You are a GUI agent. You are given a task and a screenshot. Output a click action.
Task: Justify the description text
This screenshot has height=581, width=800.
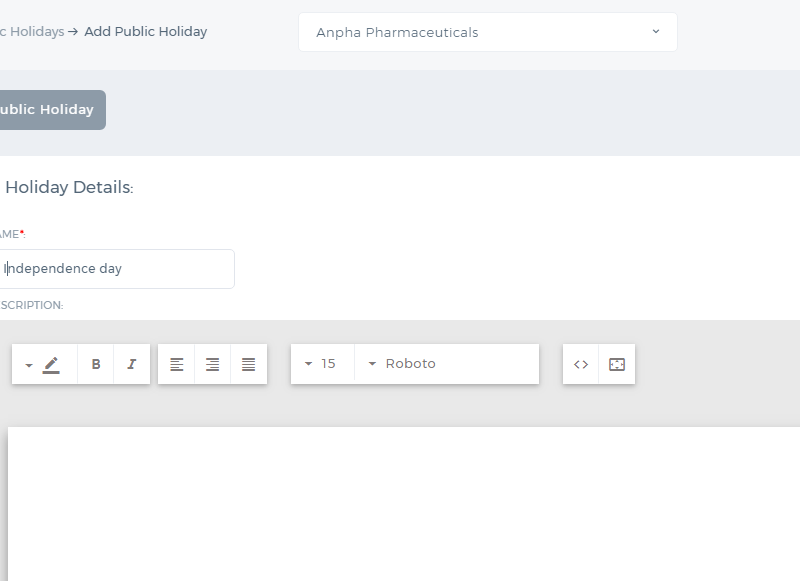(x=248, y=364)
